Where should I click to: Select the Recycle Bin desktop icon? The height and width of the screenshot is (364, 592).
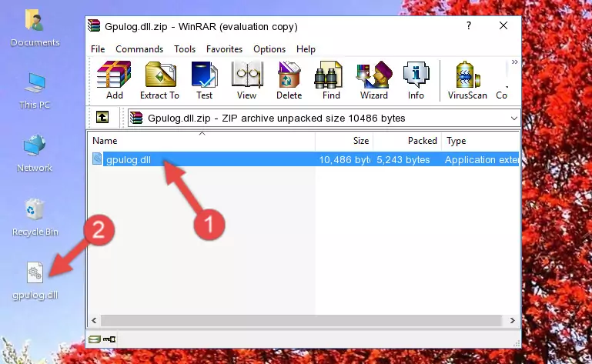(x=35, y=218)
